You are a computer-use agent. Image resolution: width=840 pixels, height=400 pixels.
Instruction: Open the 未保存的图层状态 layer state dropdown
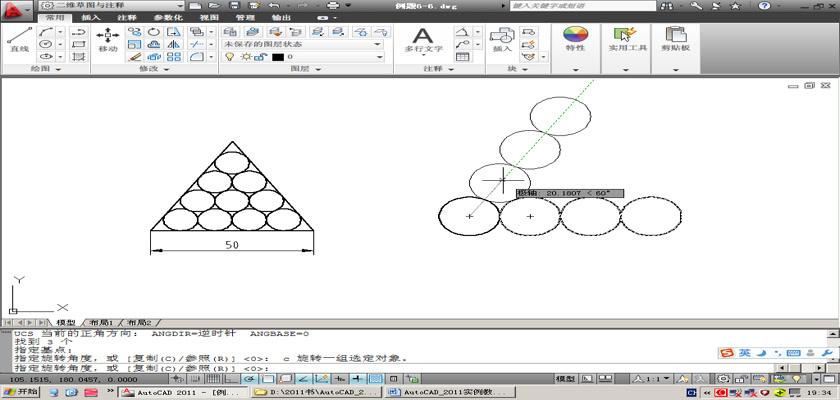click(302, 44)
